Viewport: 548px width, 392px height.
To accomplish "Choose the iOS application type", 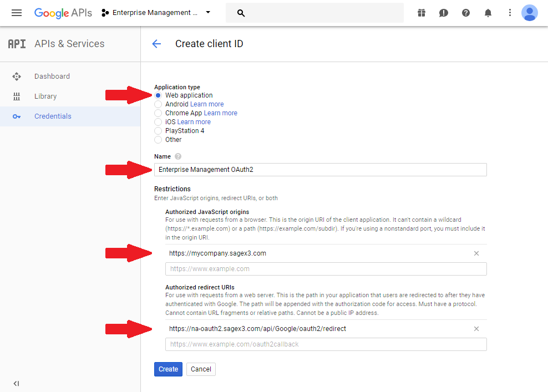I will click(158, 121).
